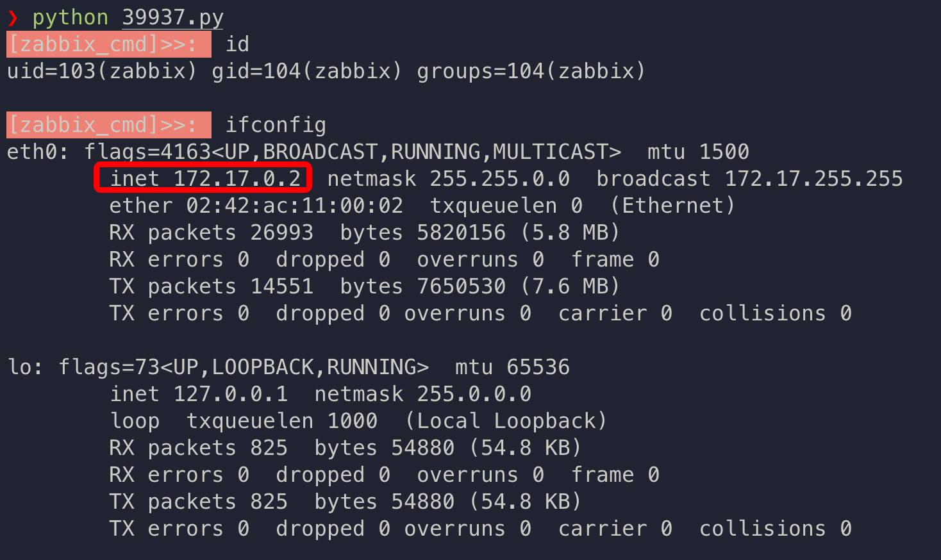Select the uid=103(zabbix) output text
Viewport: 941px width, 560px height.
pyautogui.click(x=102, y=71)
